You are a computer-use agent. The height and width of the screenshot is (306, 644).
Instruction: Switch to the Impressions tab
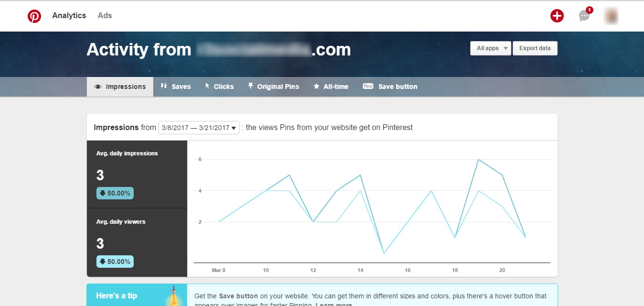point(120,87)
